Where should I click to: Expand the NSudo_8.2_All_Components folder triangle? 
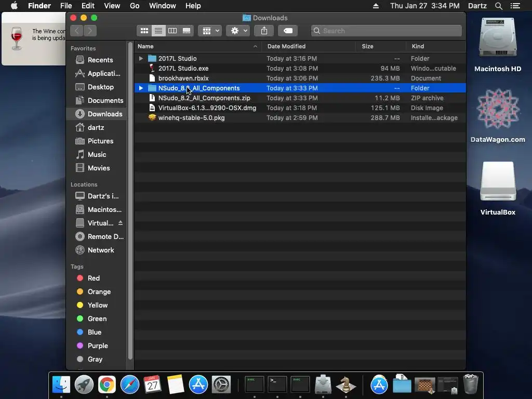tap(141, 88)
